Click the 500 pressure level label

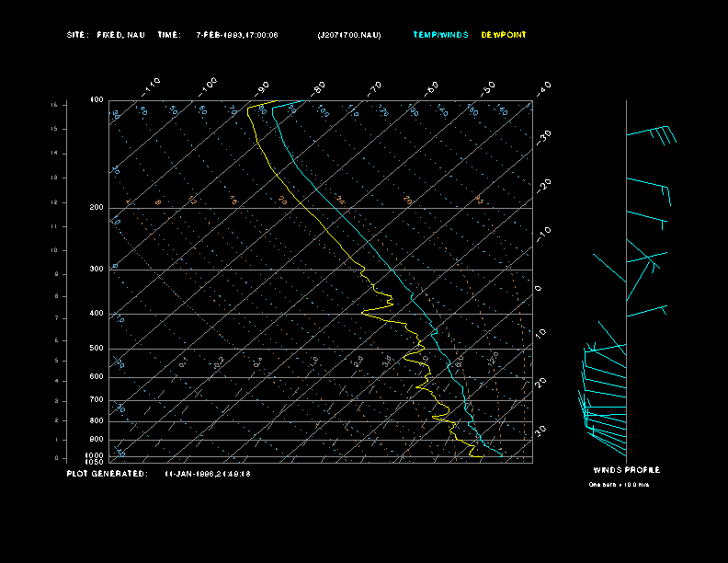[97, 349]
